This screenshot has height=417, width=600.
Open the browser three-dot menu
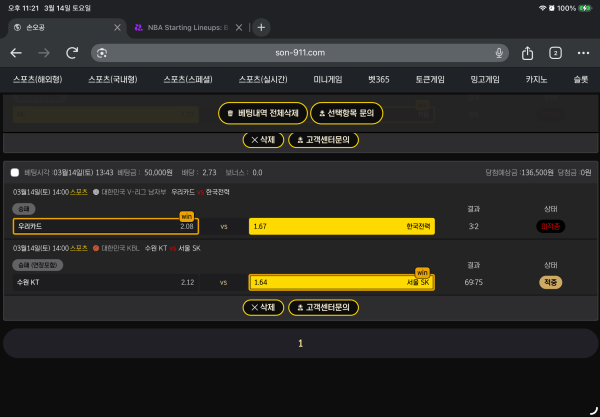(583, 53)
